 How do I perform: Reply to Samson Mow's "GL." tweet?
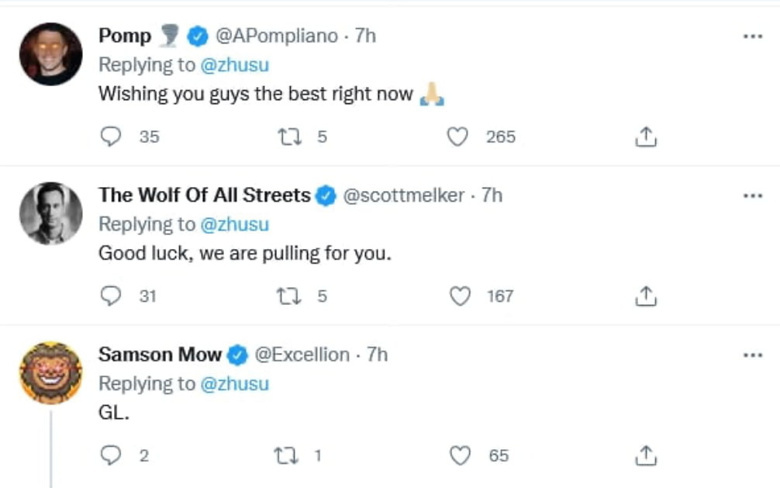click(x=111, y=456)
